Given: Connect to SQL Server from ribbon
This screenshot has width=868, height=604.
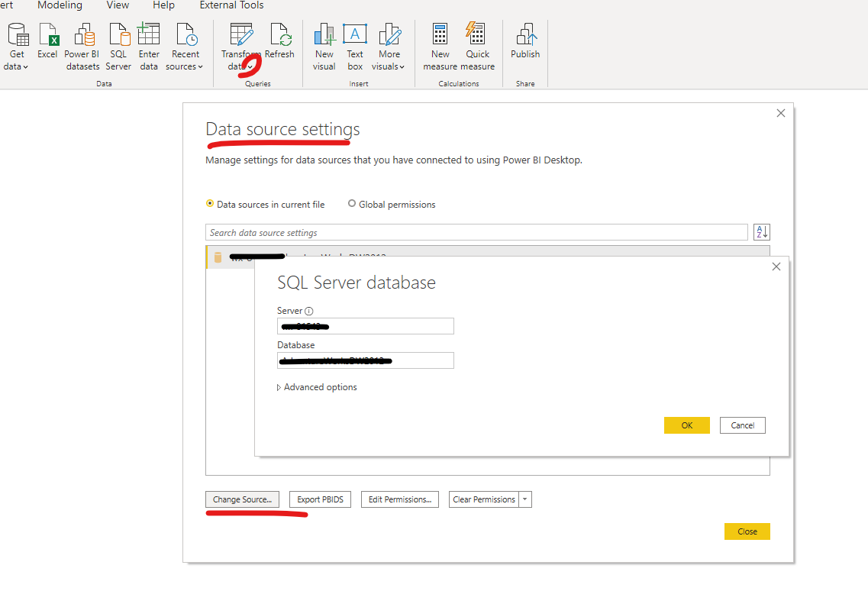Looking at the screenshot, I should 118,47.
